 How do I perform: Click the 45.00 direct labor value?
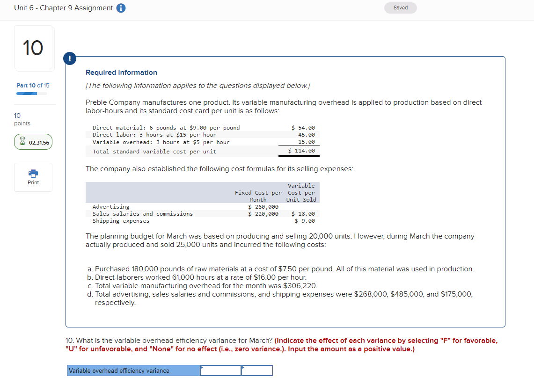pos(307,135)
